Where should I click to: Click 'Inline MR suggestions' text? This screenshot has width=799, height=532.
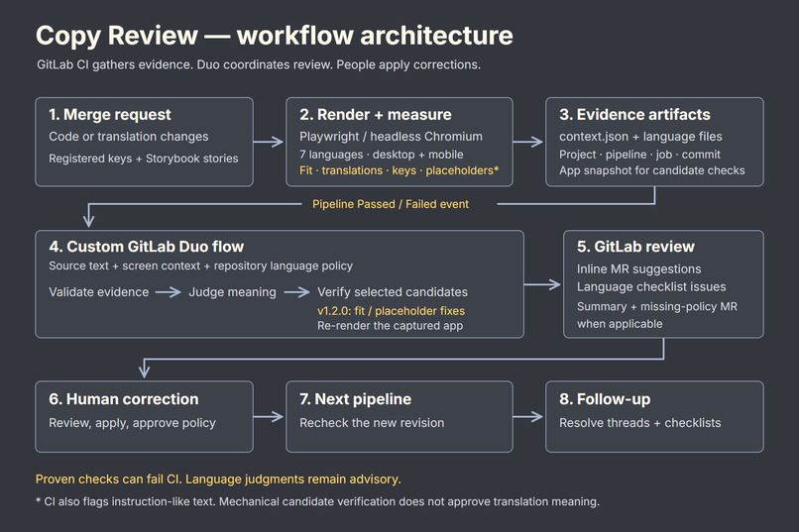pyautogui.click(x=638, y=268)
